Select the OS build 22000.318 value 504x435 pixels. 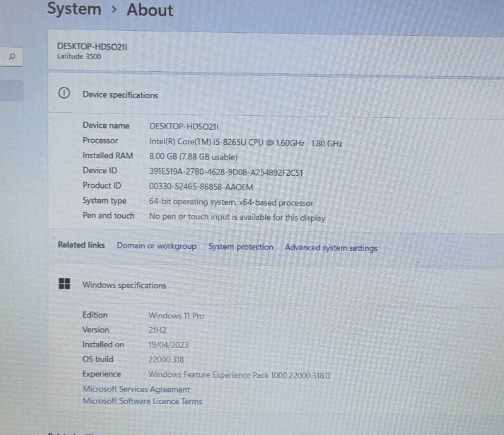coord(166,360)
